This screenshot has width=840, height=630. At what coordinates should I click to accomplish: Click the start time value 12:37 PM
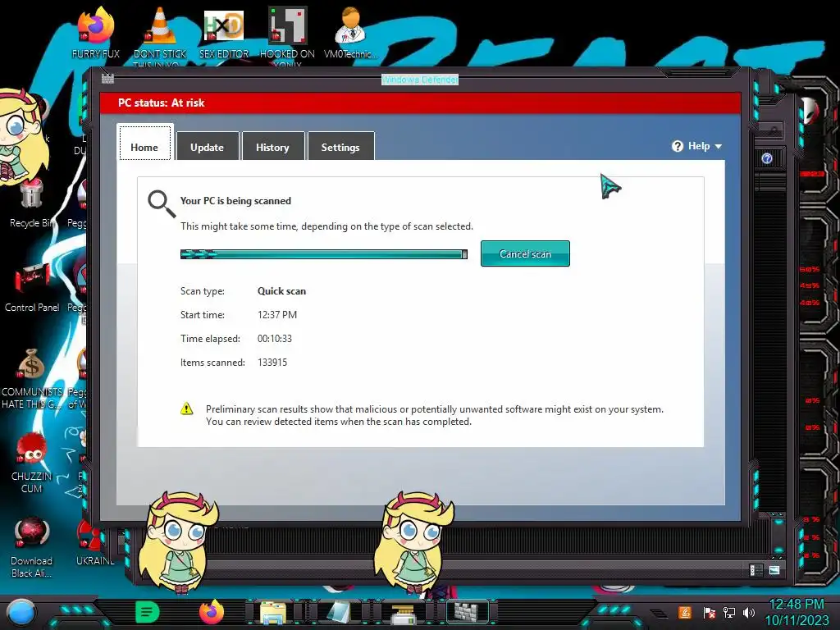click(277, 315)
